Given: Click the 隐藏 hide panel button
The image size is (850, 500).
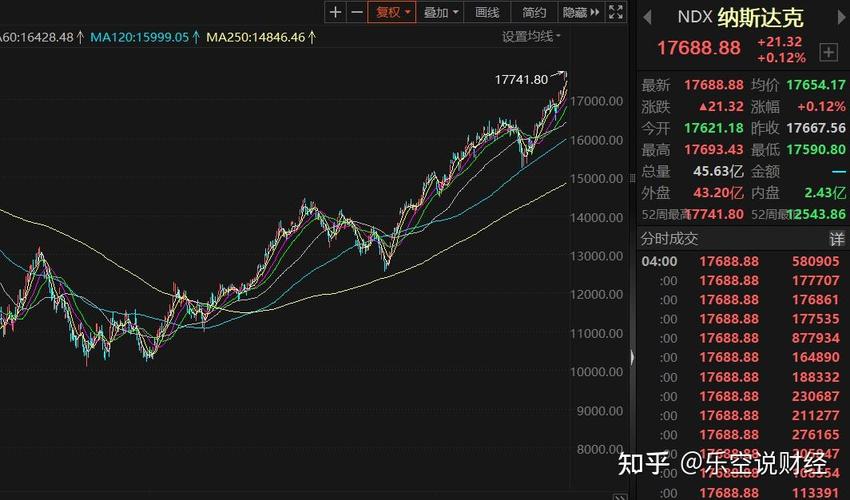Looking at the screenshot, I should coord(580,12).
